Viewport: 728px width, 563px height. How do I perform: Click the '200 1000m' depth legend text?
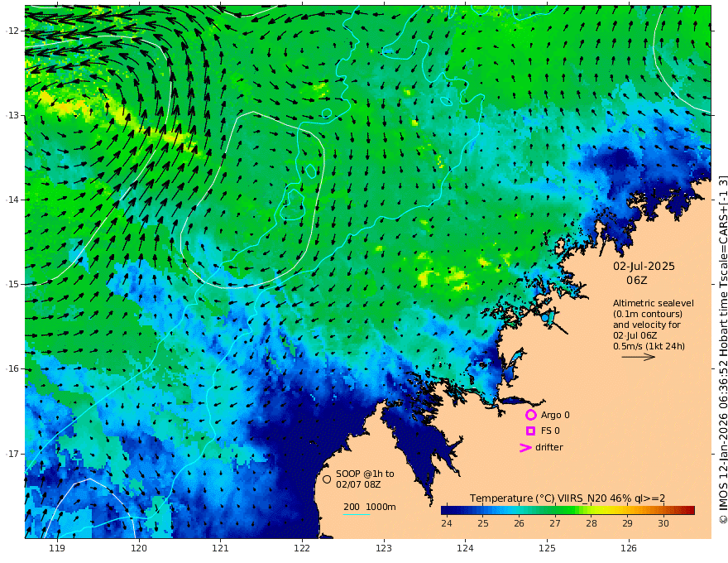point(370,507)
